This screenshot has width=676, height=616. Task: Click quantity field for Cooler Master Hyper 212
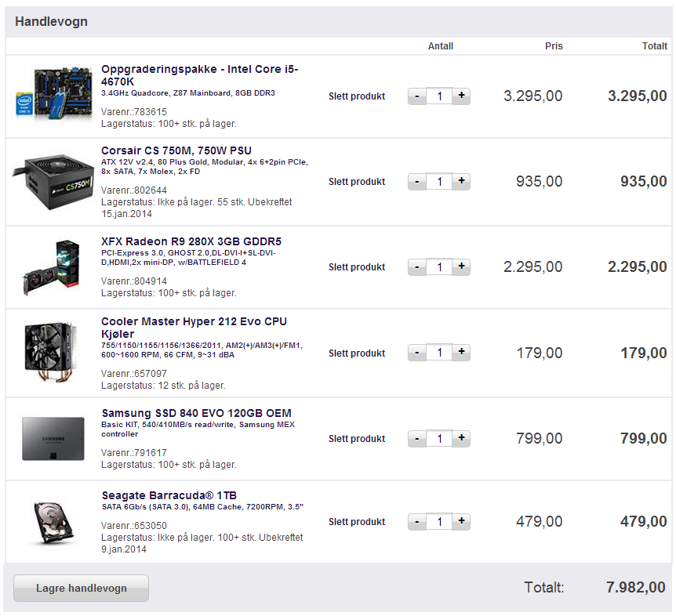[x=439, y=353]
